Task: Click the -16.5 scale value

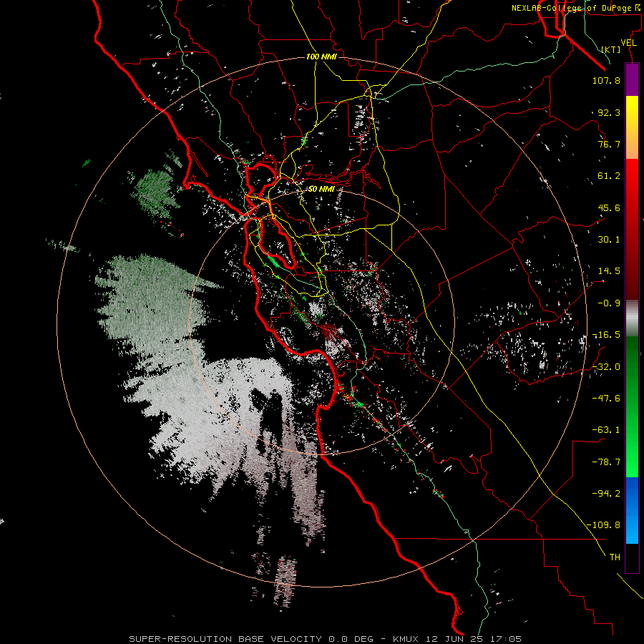Action: click(606, 335)
